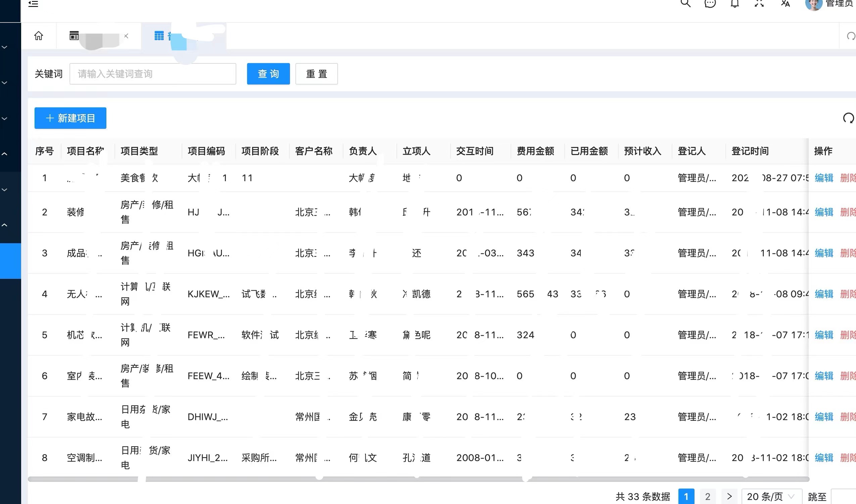Click the horizontal table scrollbar

tap(419, 479)
